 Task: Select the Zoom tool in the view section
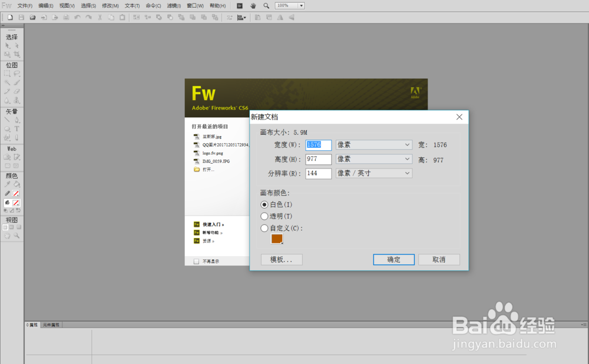[16, 236]
